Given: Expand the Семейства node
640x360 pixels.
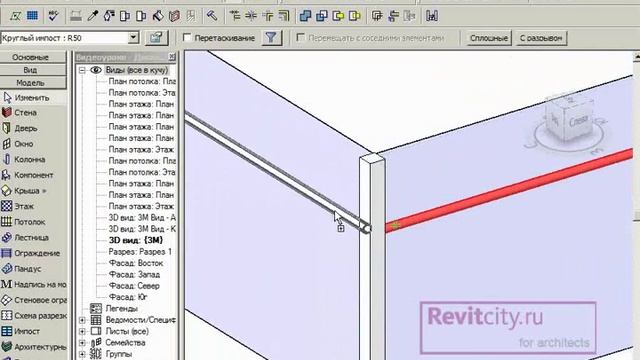Looking at the screenshot, I should [x=82, y=343].
